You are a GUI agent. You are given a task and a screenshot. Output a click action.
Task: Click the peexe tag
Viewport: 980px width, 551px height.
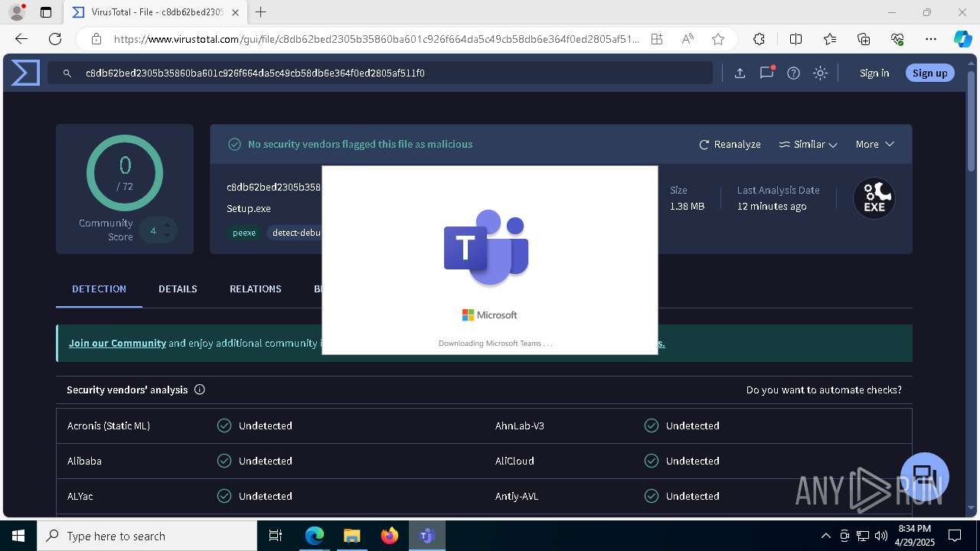pos(244,233)
